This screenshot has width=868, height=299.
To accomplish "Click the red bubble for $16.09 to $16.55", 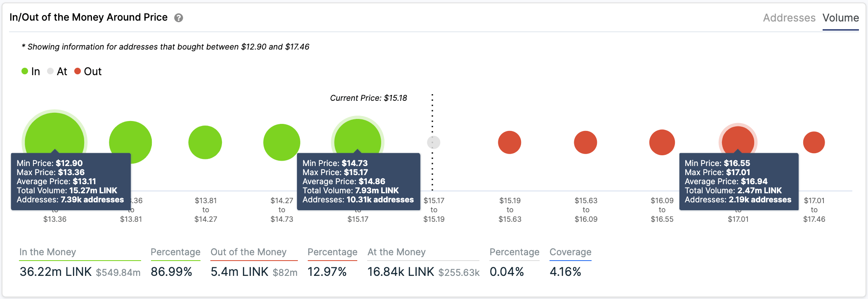I will pyautogui.click(x=662, y=142).
